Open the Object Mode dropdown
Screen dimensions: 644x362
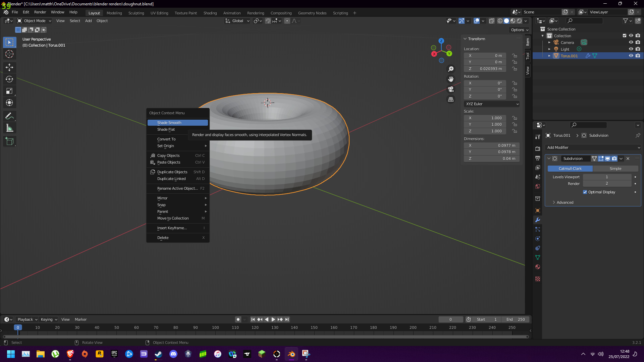(x=34, y=21)
